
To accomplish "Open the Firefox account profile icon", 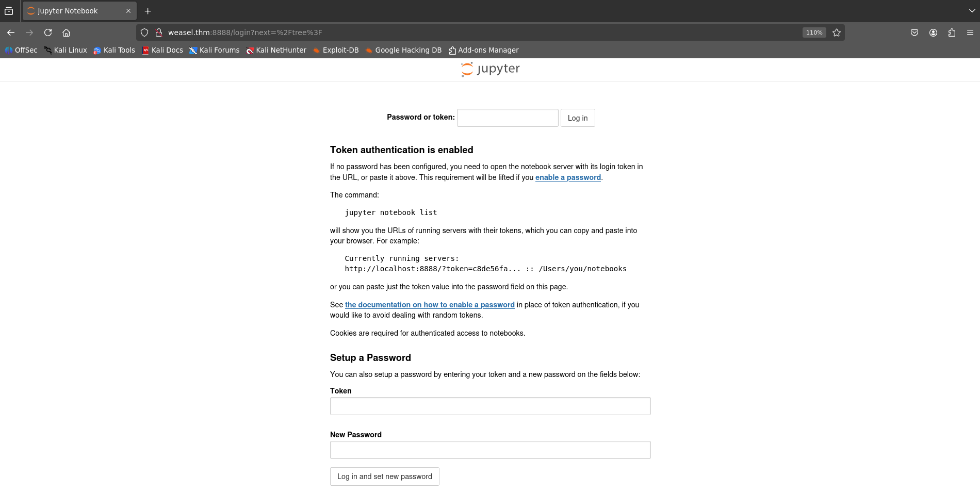I will pyautogui.click(x=933, y=32).
